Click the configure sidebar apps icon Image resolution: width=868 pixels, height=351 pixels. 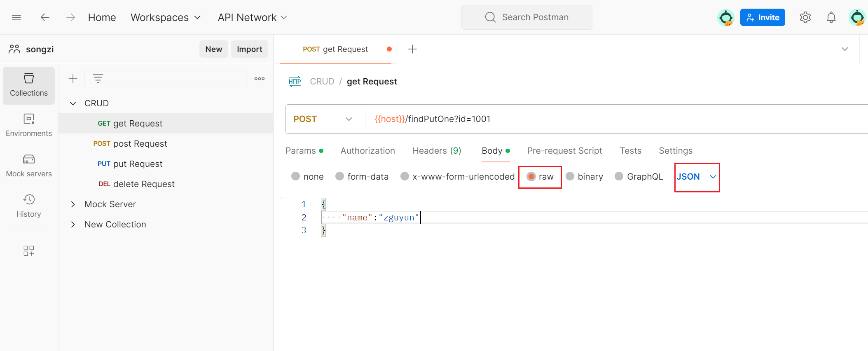coord(29,251)
